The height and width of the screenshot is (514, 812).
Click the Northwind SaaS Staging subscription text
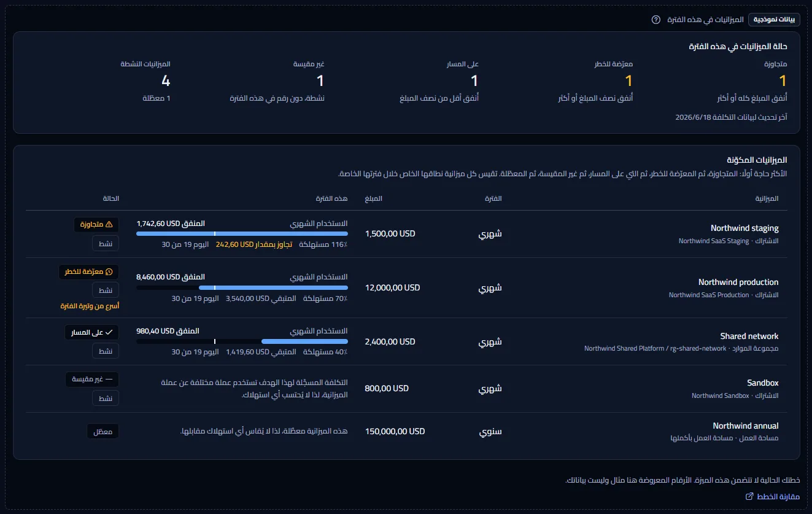[x=714, y=241]
